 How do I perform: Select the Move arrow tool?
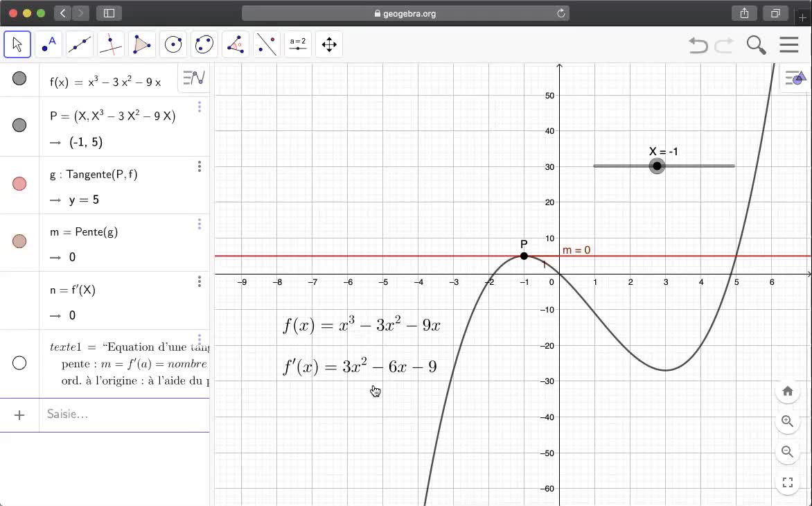(x=17, y=45)
